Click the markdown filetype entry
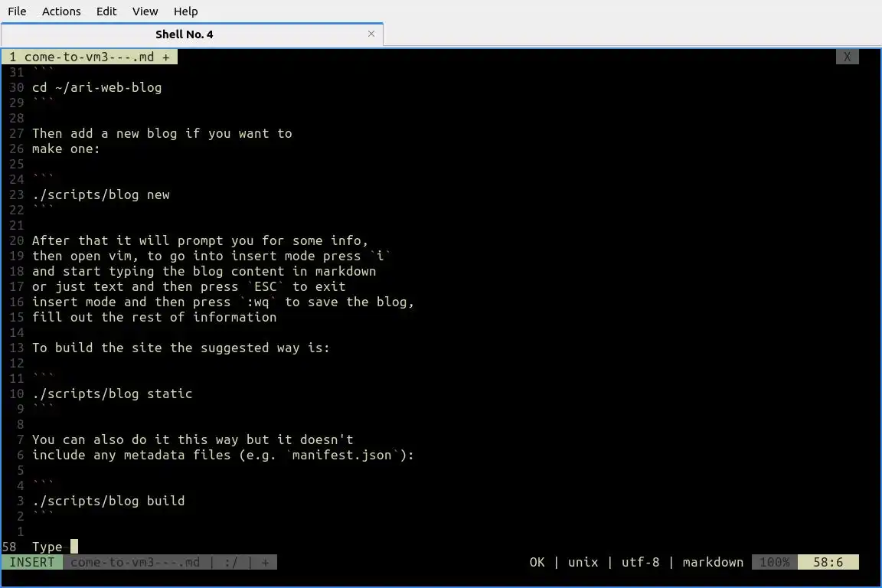 coord(713,562)
